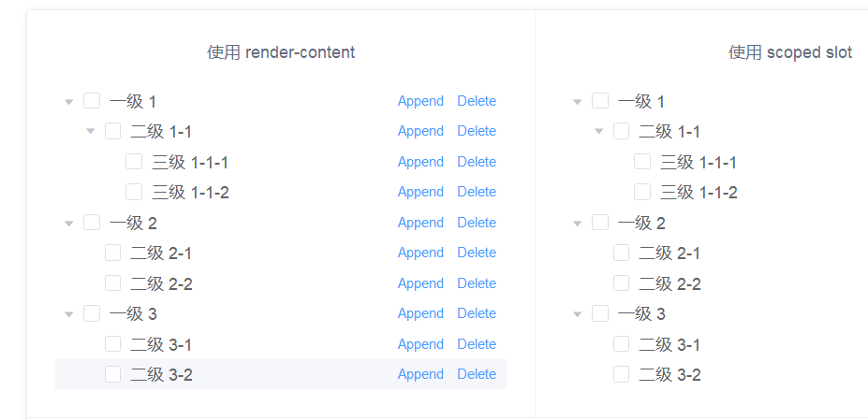Collapse 一级 2 arrow in render-content tree
Screen dimensions: 868x420
[x=69, y=224]
